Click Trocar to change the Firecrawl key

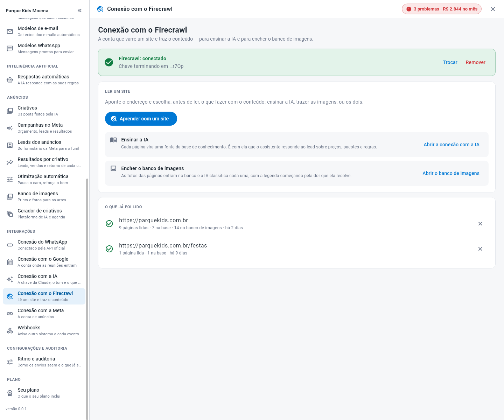tap(450, 62)
